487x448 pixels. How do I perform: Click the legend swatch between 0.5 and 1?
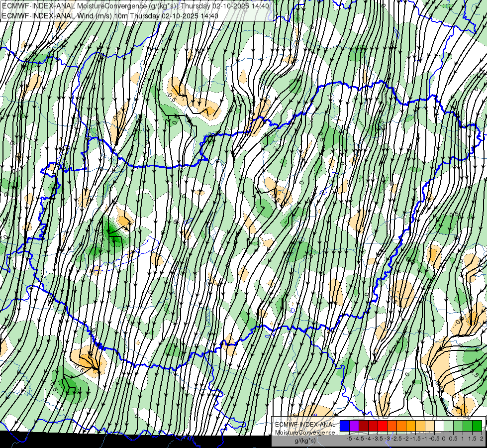coord(458,426)
